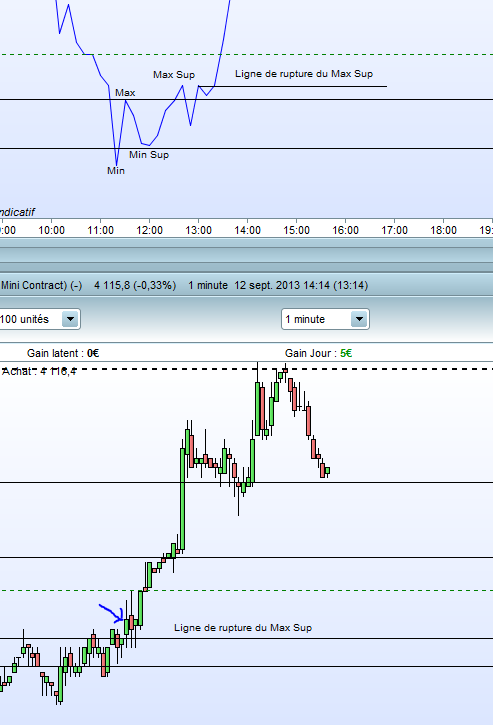Click 'Ligne de rupture du Max Sup' in upper chart

point(304,74)
